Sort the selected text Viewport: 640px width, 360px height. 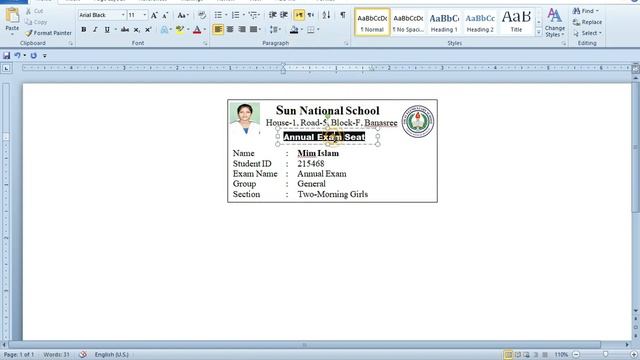tap(326, 16)
